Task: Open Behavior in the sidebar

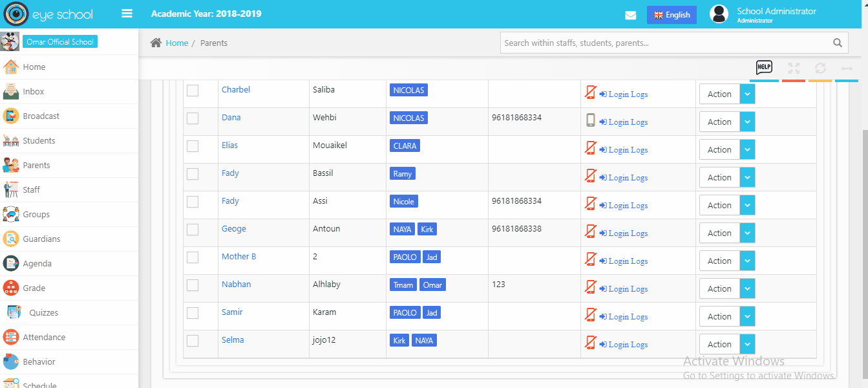Action: coord(39,361)
